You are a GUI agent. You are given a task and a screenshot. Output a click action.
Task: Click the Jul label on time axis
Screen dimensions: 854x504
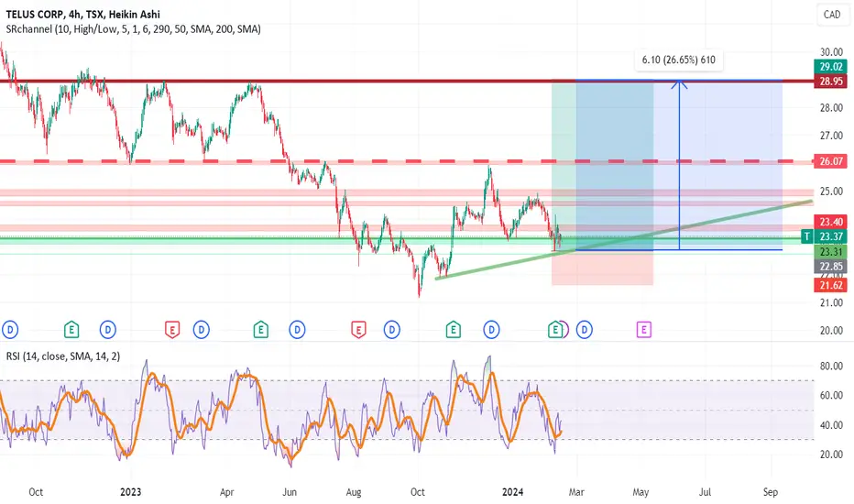[705, 492]
